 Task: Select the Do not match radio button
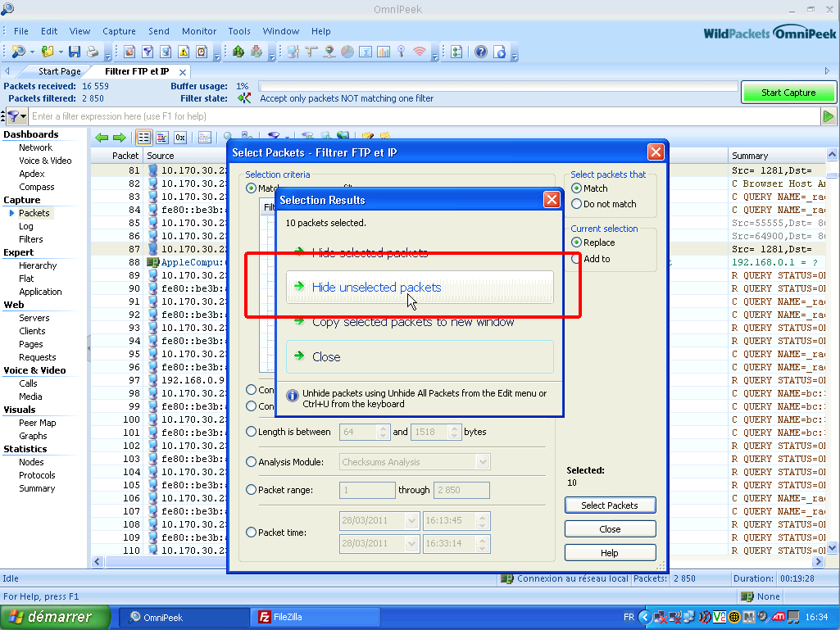pyautogui.click(x=576, y=203)
